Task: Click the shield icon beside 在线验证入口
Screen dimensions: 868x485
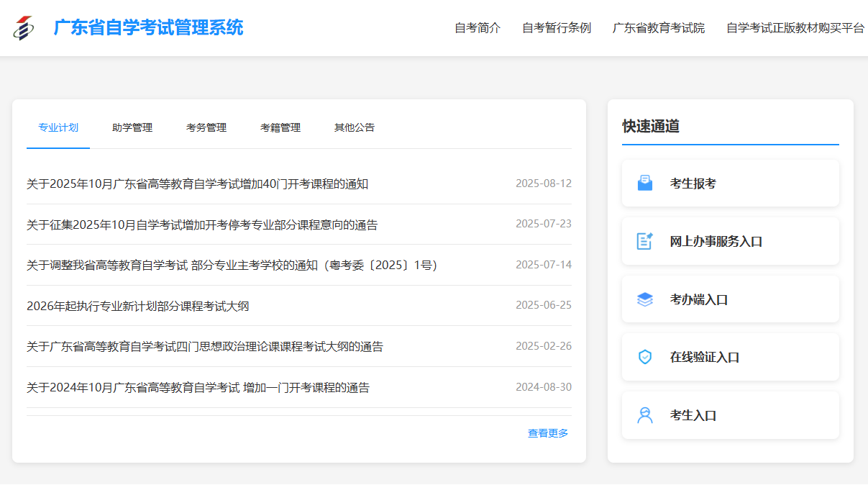Action: pyautogui.click(x=645, y=357)
